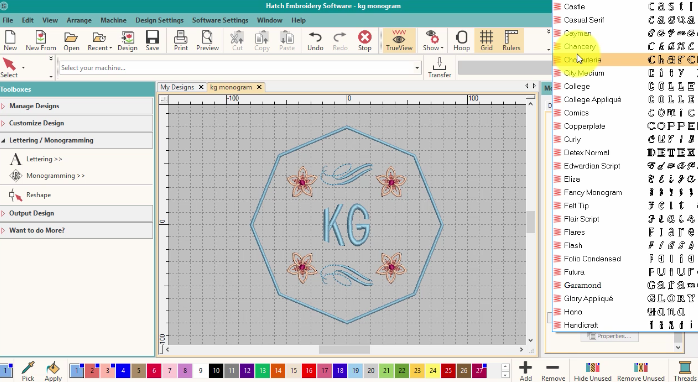Collapse the Lettering / Monogramming toolbox
This screenshot has width=699, height=382.
[76, 140]
